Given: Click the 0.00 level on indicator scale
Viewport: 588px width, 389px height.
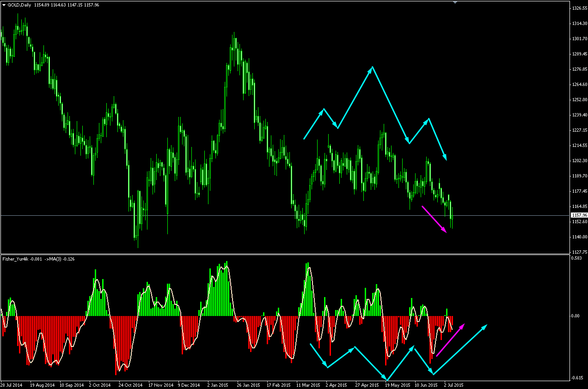Looking at the screenshot, I should 576,316.
